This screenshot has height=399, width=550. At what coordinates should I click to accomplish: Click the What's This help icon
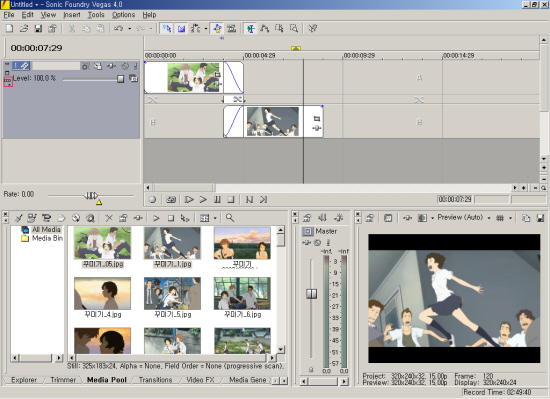coord(313,28)
